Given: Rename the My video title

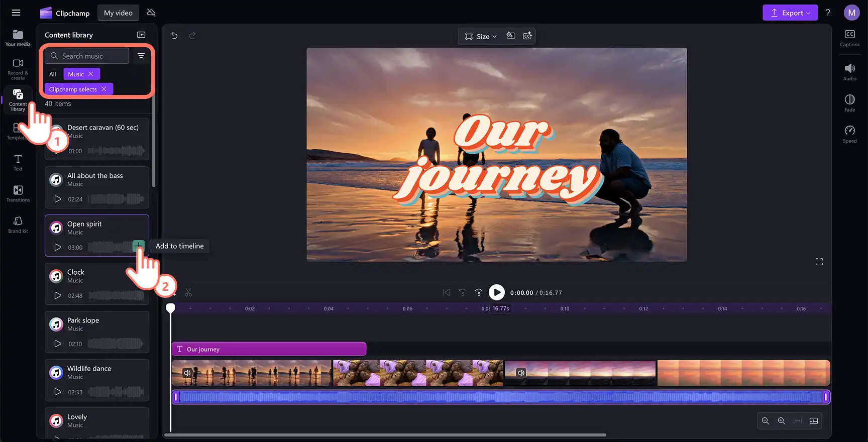Looking at the screenshot, I should pyautogui.click(x=118, y=13).
